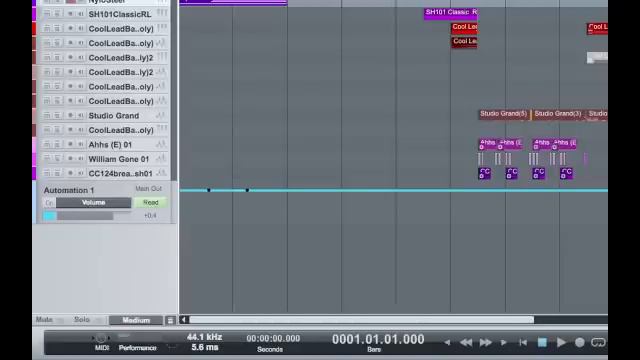Mute the Studio Grand track
This screenshot has height=360, width=640.
(x=47, y=116)
